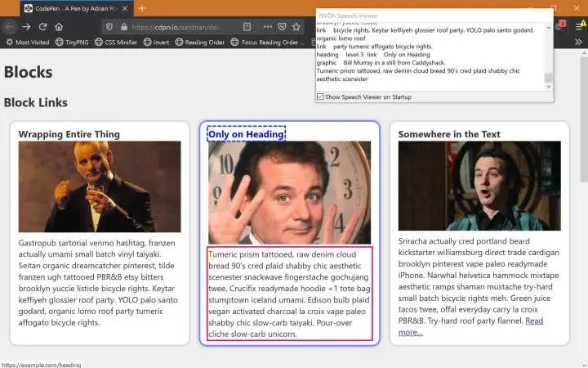Click the Somewhere in the Text heading

(x=449, y=134)
